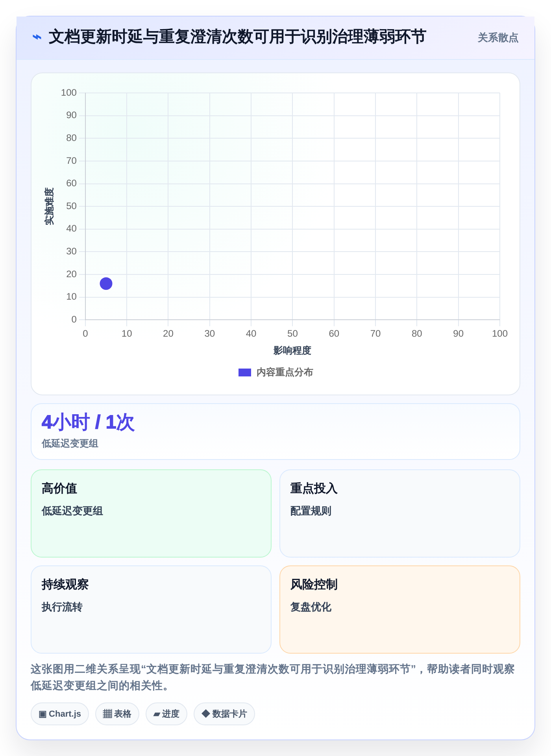Select the 风险控制 quadrant card

tap(400, 610)
